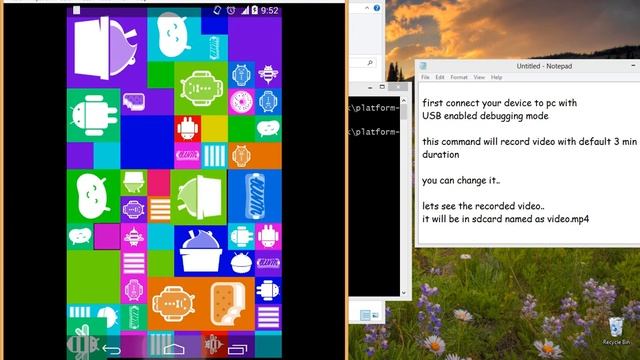Screen dimensions: 640x360
Task: Open the File menu in Notepad
Action: 425,77
